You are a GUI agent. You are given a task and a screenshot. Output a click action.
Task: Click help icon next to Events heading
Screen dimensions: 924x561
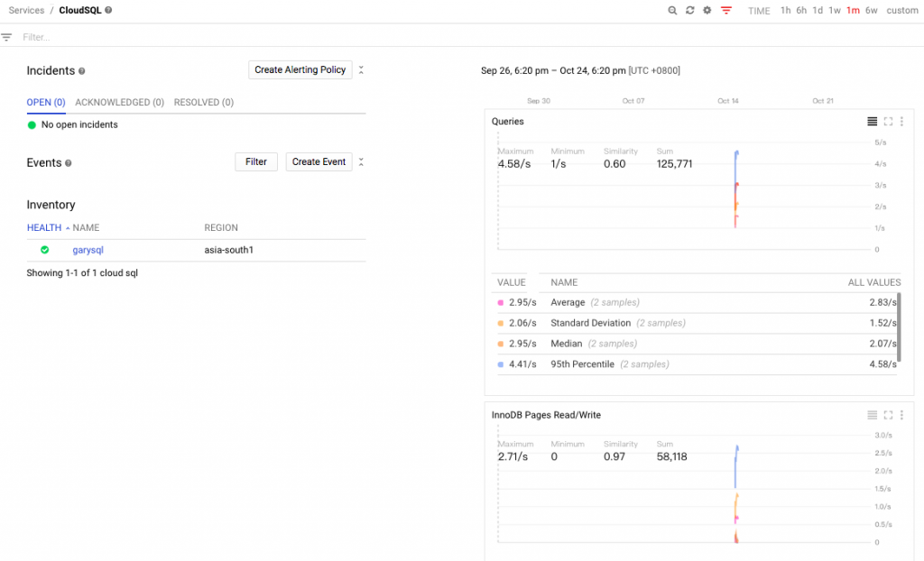pos(69,163)
